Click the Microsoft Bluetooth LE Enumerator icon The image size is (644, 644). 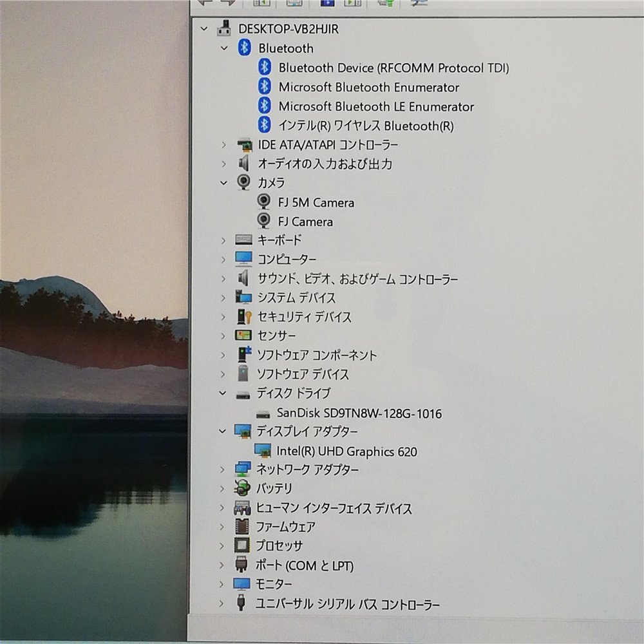(265, 106)
